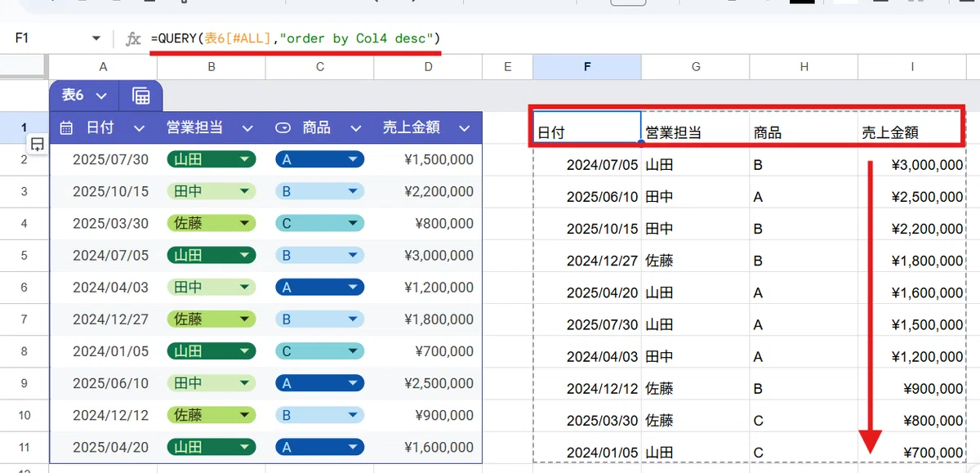The width and height of the screenshot is (980, 473).
Task: Click amount ¥2,200,000 in column D
Action: [x=428, y=191]
